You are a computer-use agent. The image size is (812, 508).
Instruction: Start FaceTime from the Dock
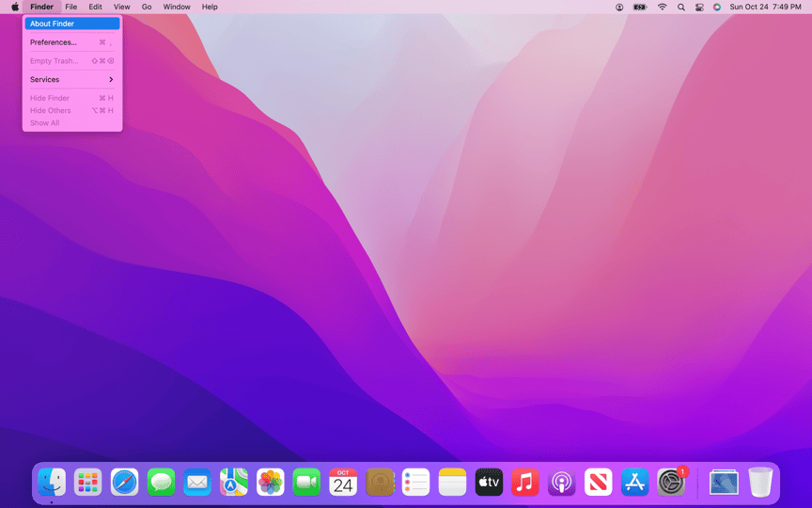tap(306, 482)
